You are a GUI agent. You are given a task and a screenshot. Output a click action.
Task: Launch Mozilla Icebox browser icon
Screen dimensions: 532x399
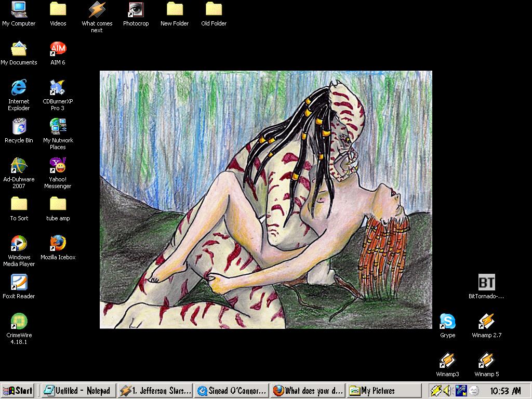58,243
